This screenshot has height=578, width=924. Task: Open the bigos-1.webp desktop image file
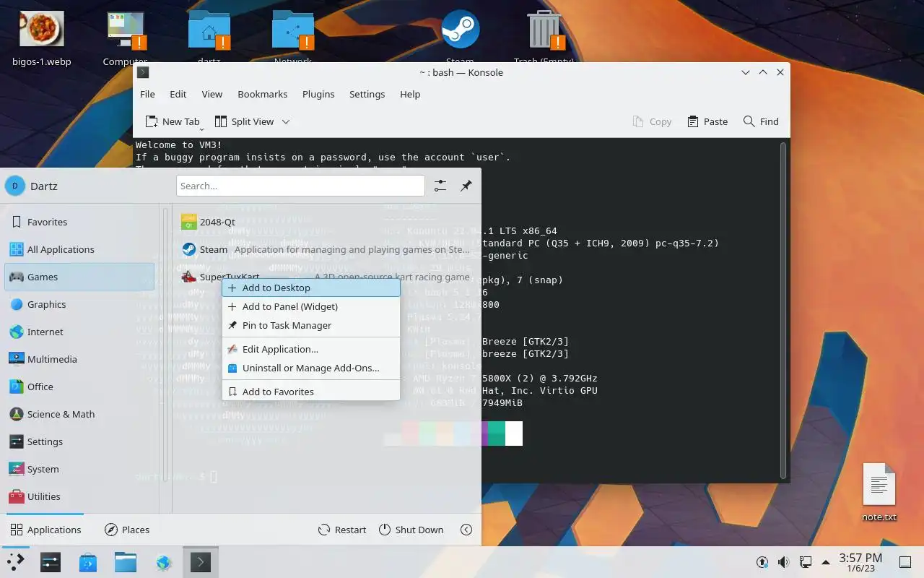coord(42,38)
